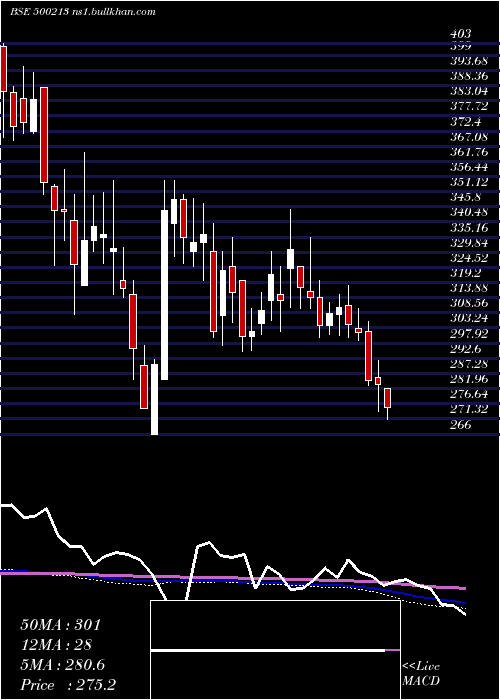Click the 361.76 price axis label
Viewport: 500px width, 700px height.
[469, 152]
